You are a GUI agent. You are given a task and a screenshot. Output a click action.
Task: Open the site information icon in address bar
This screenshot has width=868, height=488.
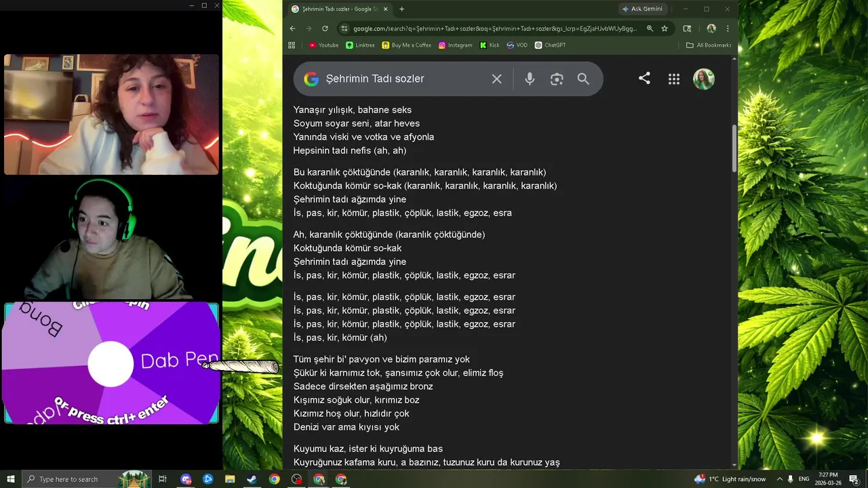pos(344,28)
